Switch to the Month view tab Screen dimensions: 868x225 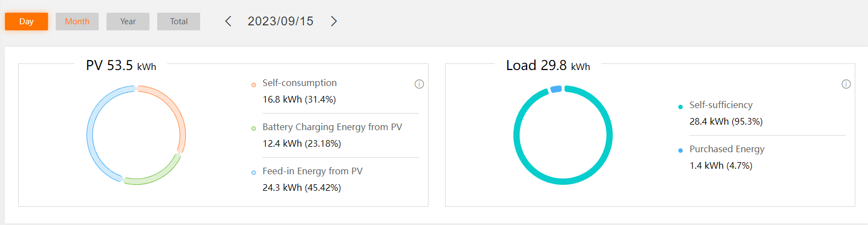click(x=77, y=22)
